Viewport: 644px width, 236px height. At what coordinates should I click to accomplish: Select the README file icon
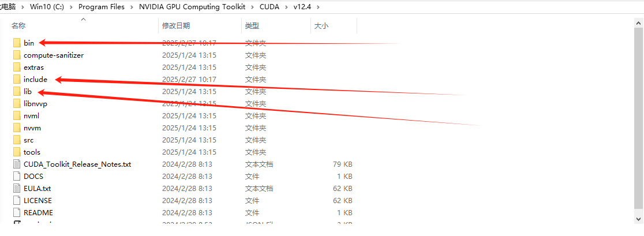coord(17,212)
